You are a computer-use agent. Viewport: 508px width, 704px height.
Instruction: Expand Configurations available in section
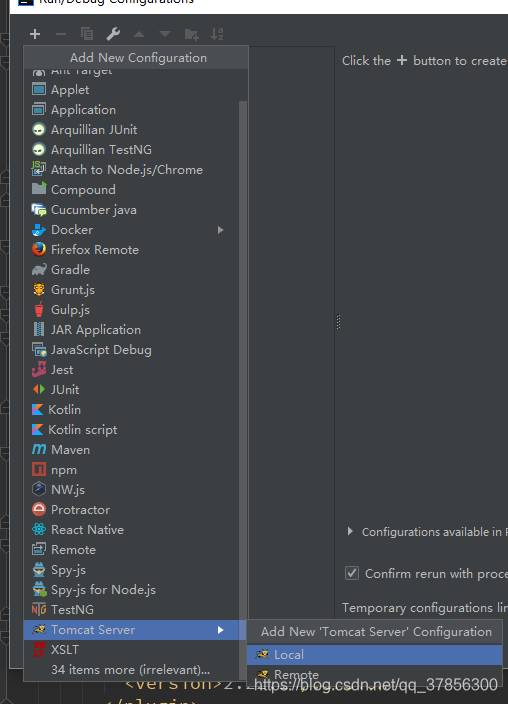[350, 532]
